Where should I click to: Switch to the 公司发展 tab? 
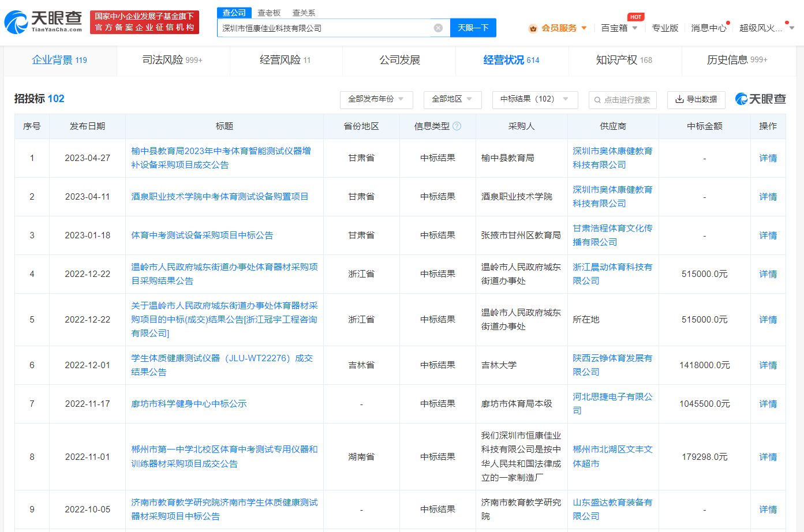click(x=399, y=60)
